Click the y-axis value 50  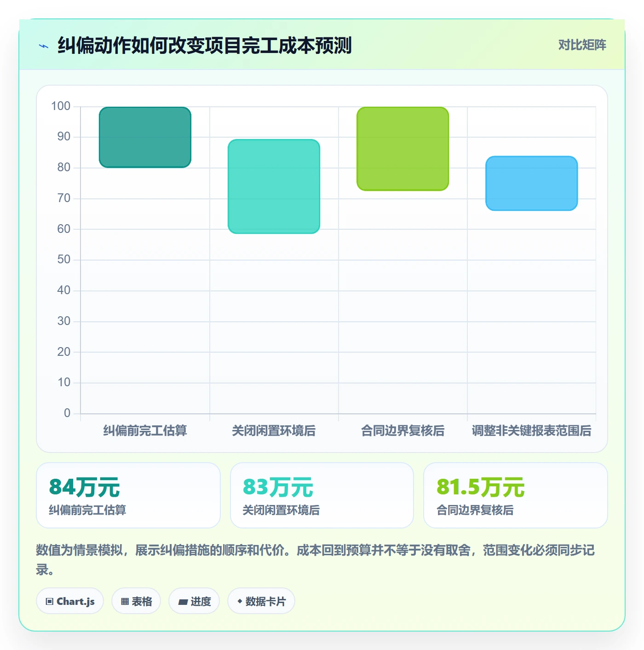[64, 260]
